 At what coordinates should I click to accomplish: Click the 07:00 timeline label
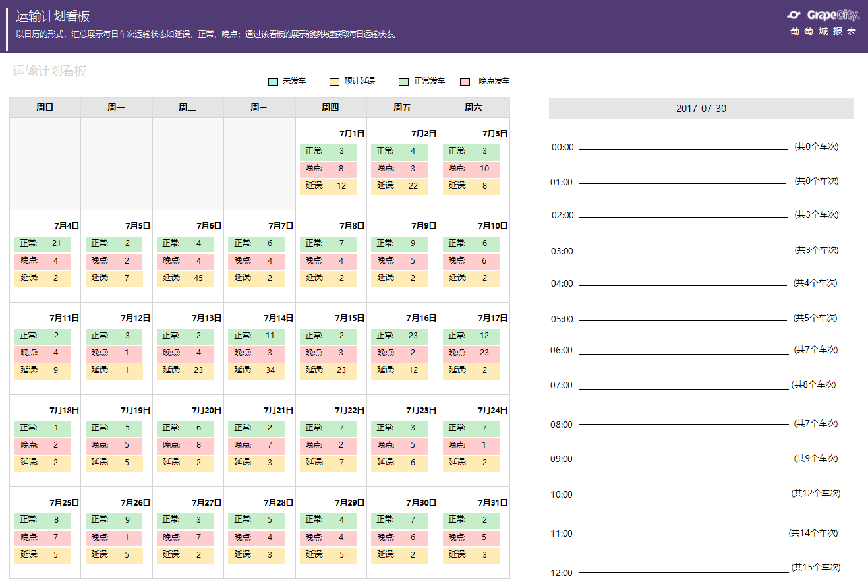[562, 385]
